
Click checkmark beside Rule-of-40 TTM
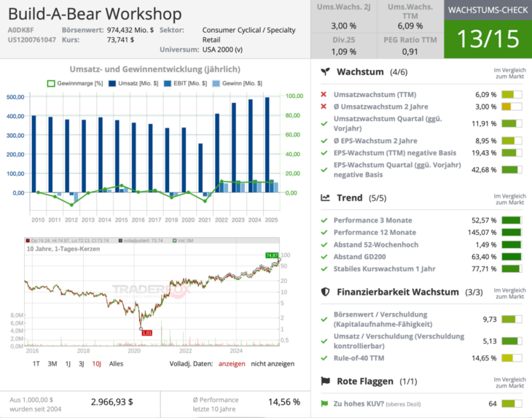[x=324, y=358]
